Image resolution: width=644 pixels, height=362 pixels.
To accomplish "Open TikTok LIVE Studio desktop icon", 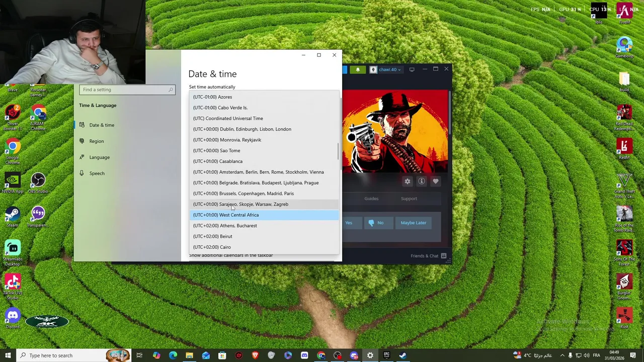I will coord(13,287).
